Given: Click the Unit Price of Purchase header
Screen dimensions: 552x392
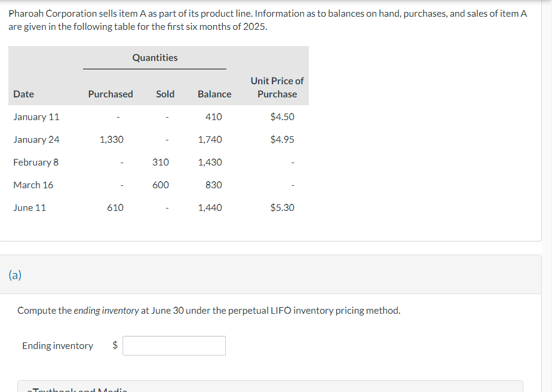Looking at the screenshot, I should [277, 87].
